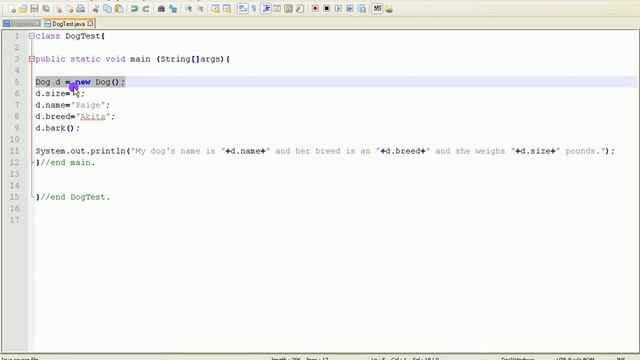Click the "d.size=" statement
Image resolution: width=640 pixels, height=360 pixels.
pos(53,93)
